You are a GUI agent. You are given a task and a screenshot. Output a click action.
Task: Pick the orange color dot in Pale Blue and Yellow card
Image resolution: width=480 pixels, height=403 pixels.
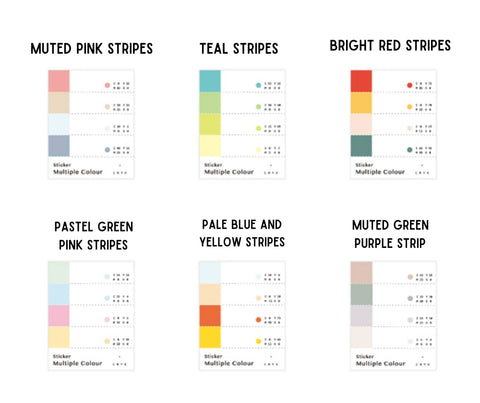tap(258, 320)
